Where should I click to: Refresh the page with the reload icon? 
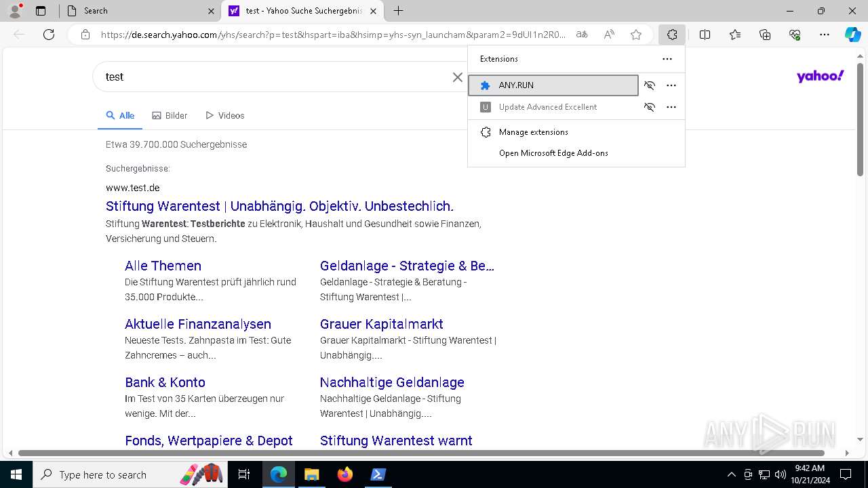[x=49, y=35]
